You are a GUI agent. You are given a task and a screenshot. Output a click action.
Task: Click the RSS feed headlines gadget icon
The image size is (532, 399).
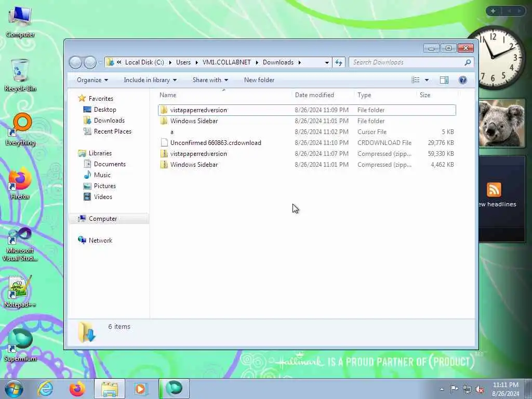click(x=494, y=190)
